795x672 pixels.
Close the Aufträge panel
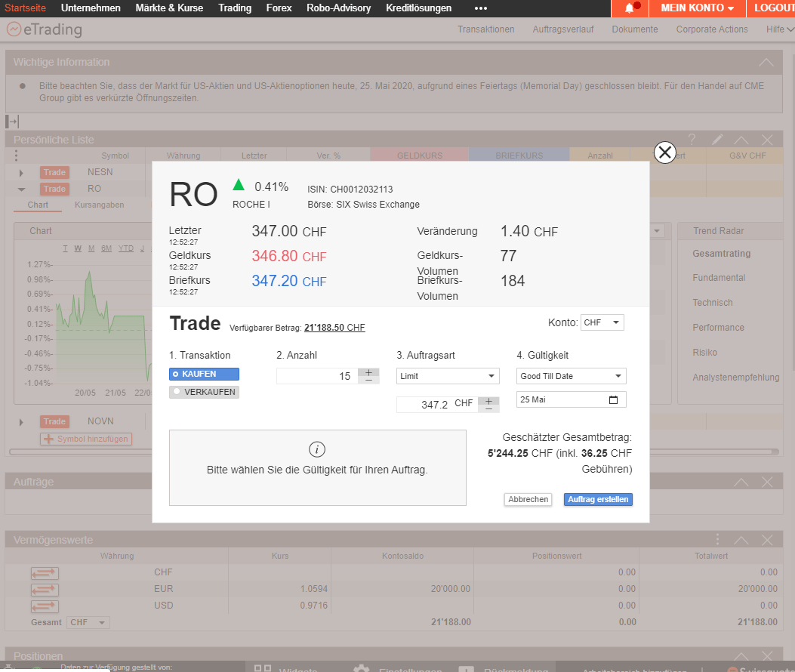(767, 482)
